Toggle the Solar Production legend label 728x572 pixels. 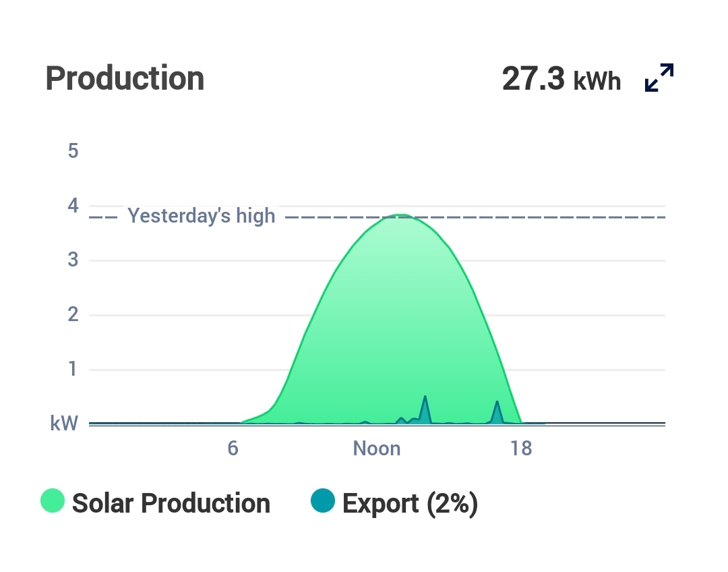pyautogui.click(x=171, y=503)
